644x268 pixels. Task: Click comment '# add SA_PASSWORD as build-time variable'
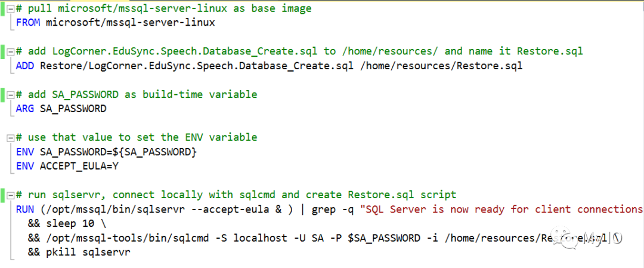[x=137, y=94]
